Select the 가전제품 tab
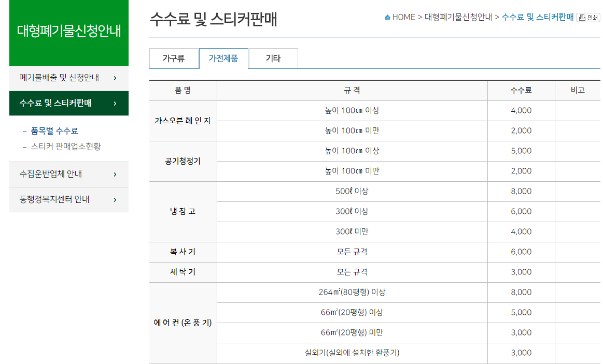603x364 pixels. (x=223, y=59)
